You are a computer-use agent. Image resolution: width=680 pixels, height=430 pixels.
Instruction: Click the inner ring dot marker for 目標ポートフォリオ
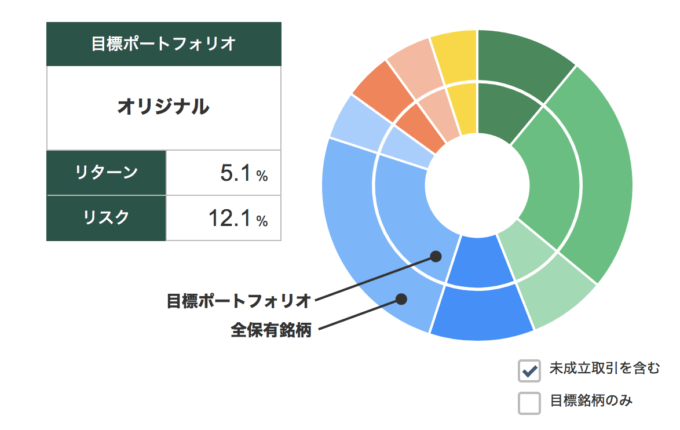point(436,257)
